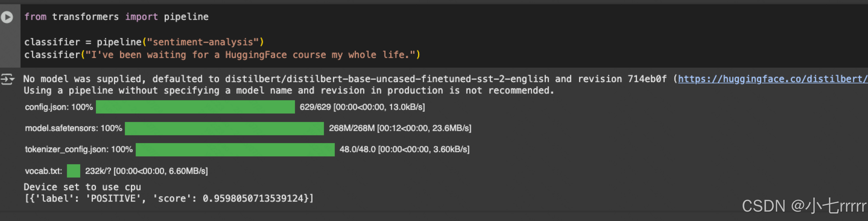Click the config.json green progress bar

point(195,107)
